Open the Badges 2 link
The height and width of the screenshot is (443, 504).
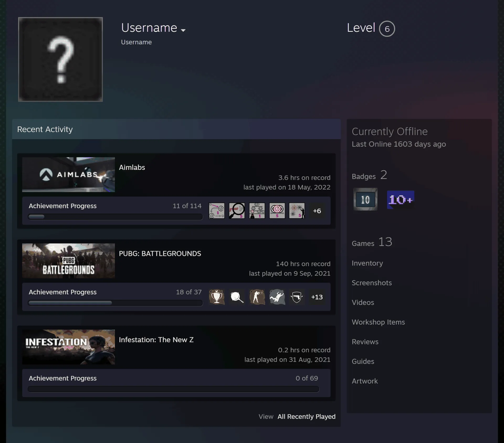click(369, 175)
